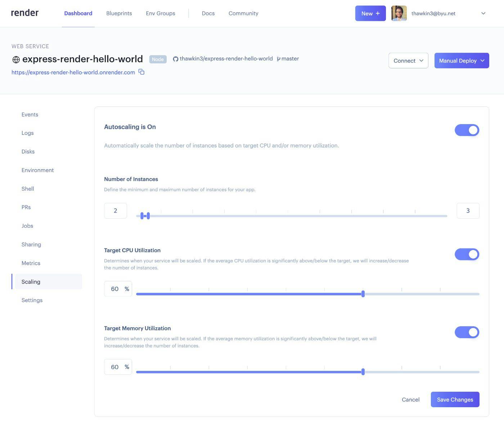Open Events in the sidebar
This screenshot has height=427, width=504.
(x=30, y=114)
